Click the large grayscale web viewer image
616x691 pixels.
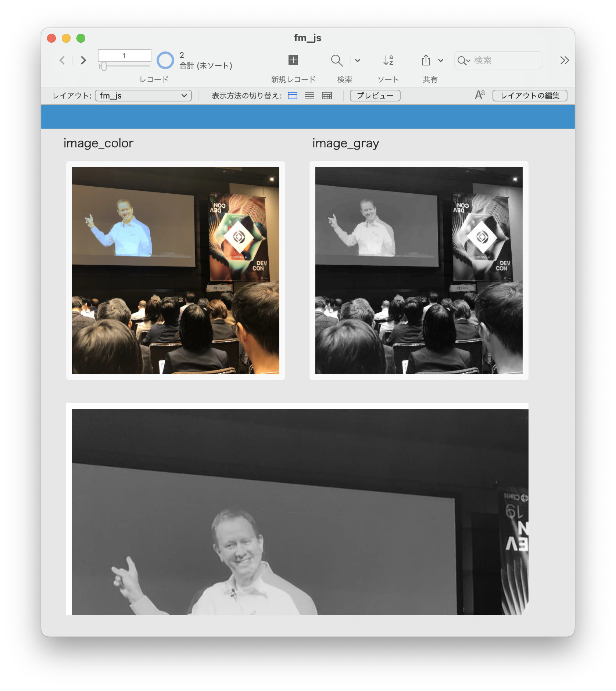click(300, 512)
